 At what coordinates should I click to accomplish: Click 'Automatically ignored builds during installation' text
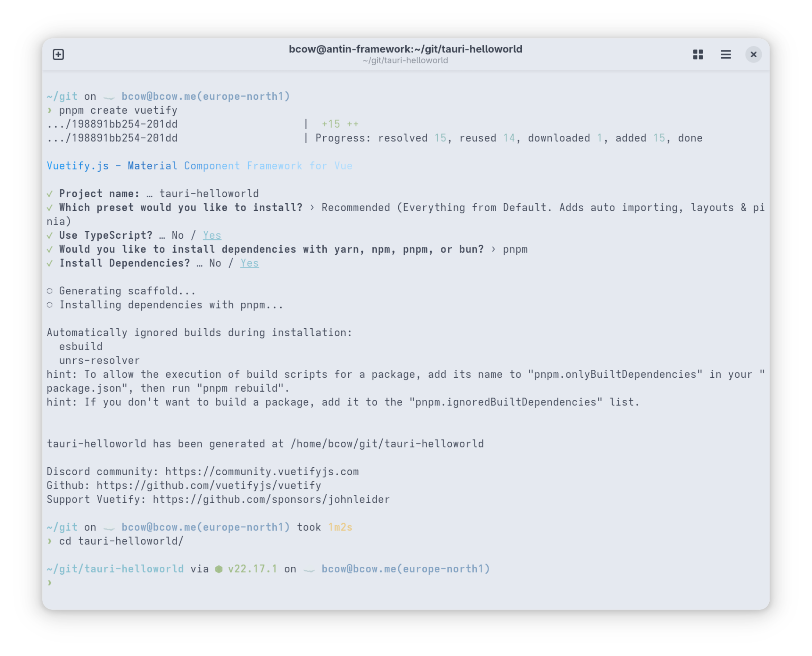click(x=199, y=333)
